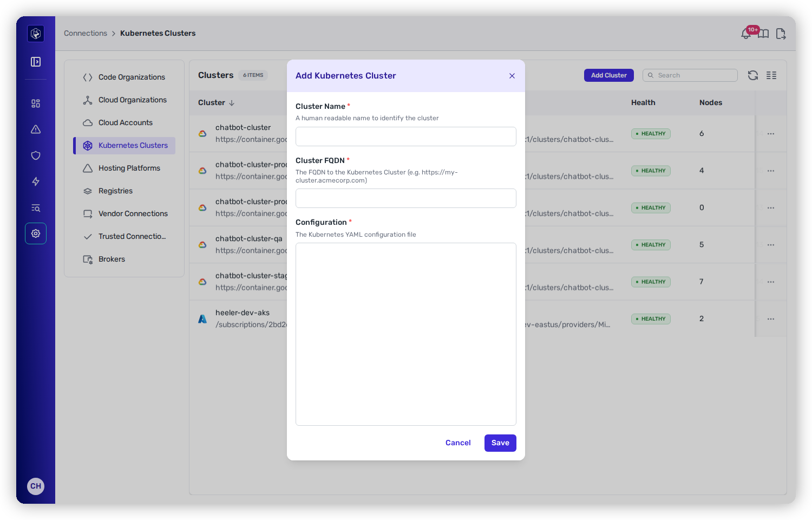Refresh the clusters list
Image resolution: width=812 pixels, height=520 pixels.
pos(753,75)
